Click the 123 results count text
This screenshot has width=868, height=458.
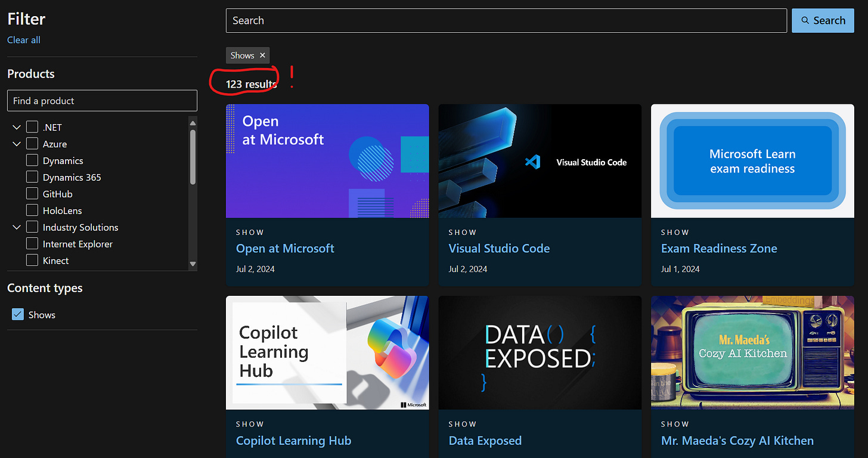(x=251, y=84)
